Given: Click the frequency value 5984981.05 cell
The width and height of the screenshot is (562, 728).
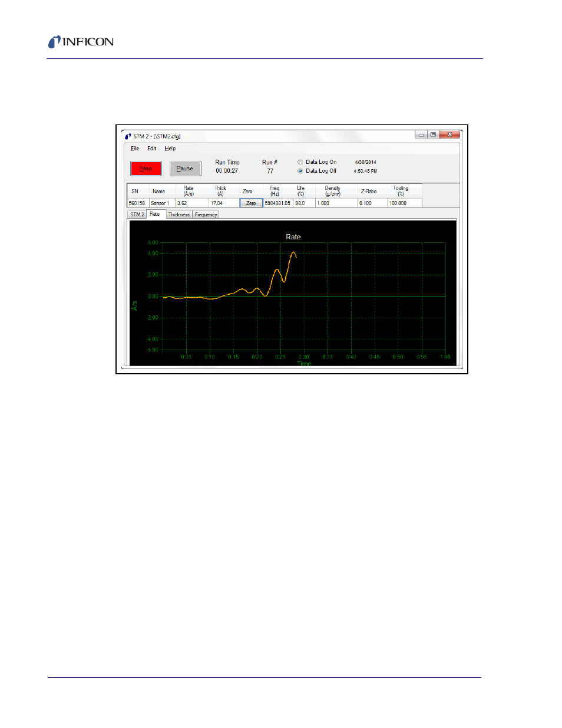Looking at the screenshot, I should (278, 203).
